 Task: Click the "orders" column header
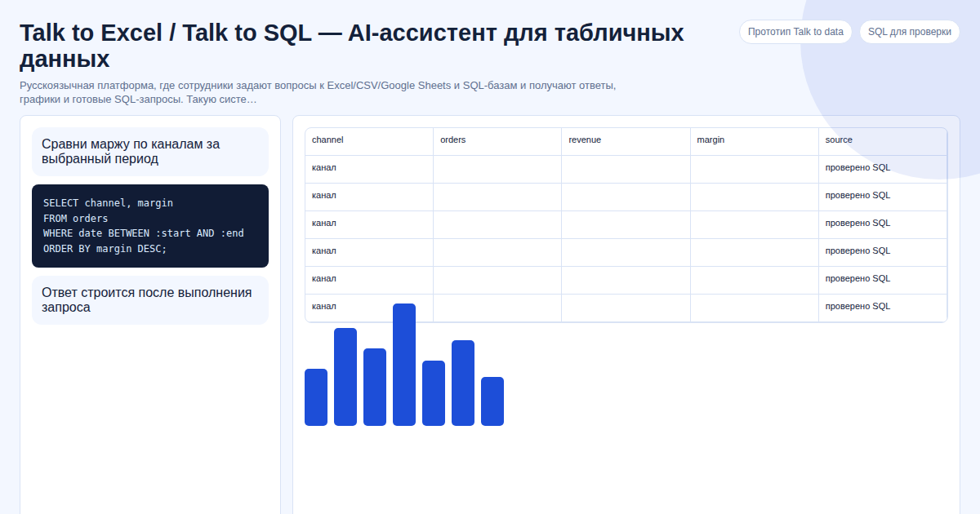point(497,141)
